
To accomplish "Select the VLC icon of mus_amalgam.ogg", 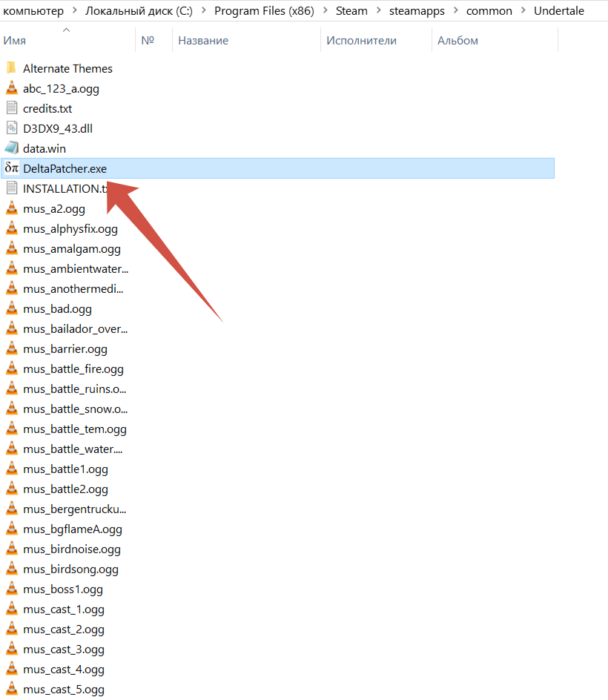I will tap(12, 248).
